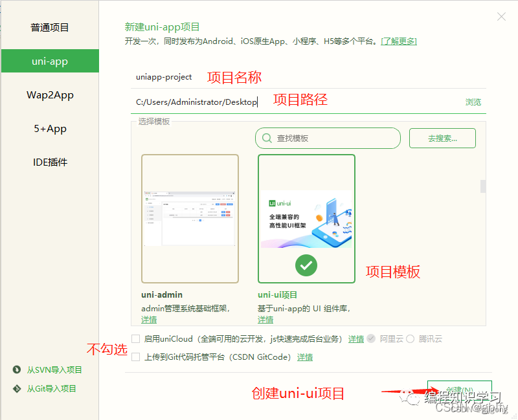Viewport: 518px width, 420px height.
Task: Click the Git import diamond icon
Action: click(x=18, y=389)
